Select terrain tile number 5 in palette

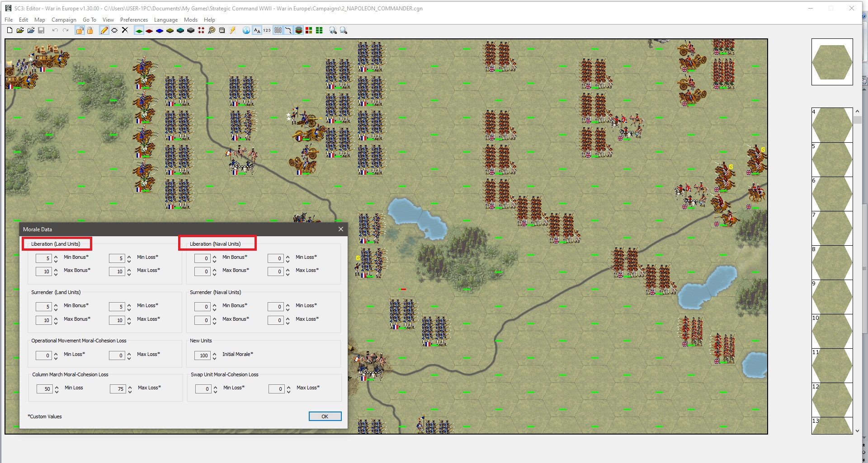[x=832, y=159]
